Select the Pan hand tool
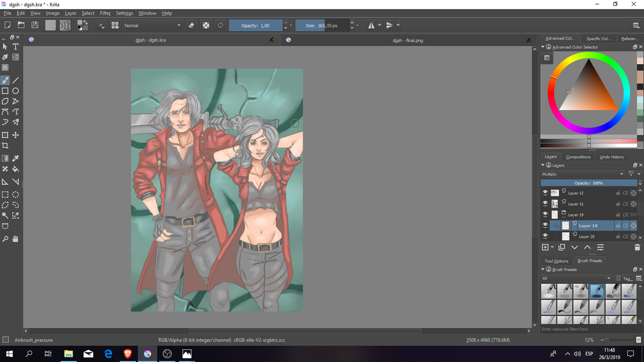644x362 pixels. point(16,239)
